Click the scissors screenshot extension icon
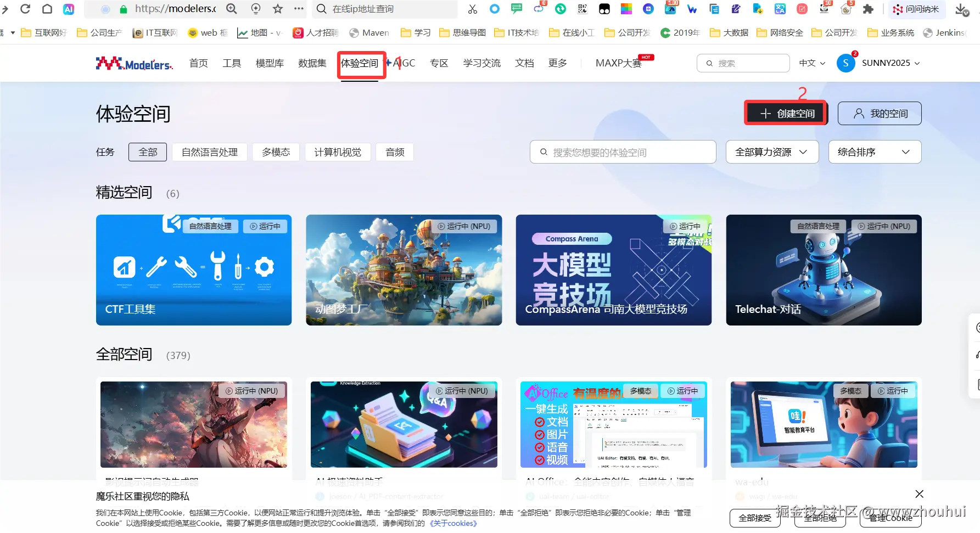The image size is (980, 533). [472, 9]
